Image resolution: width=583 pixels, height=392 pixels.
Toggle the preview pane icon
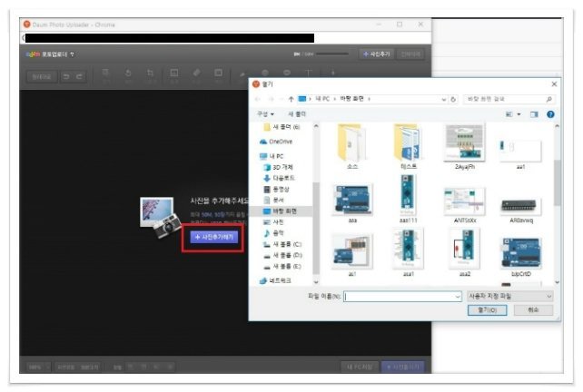pyautogui.click(x=534, y=114)
